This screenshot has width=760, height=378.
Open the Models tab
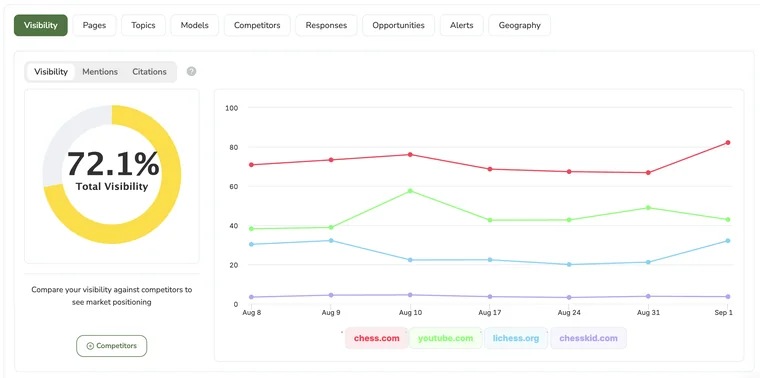[x=194, y=25]
